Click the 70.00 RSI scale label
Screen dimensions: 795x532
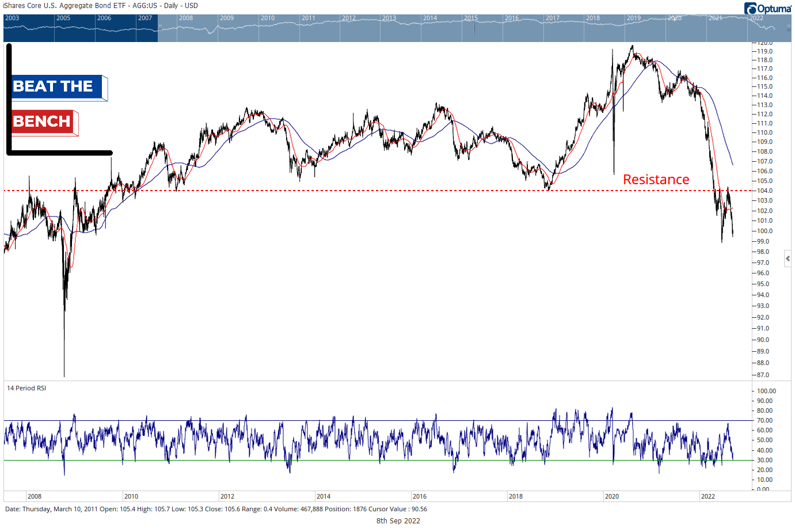tap(765, 420)
